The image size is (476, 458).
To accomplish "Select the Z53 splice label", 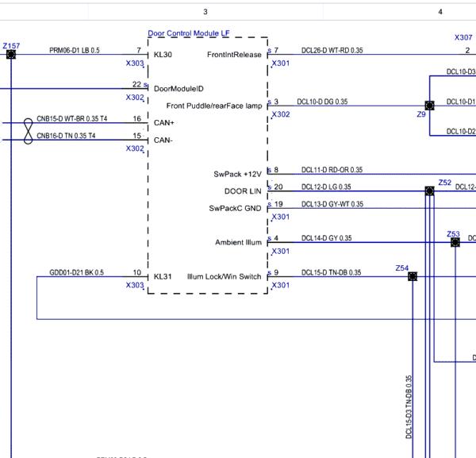I will 453,234.
